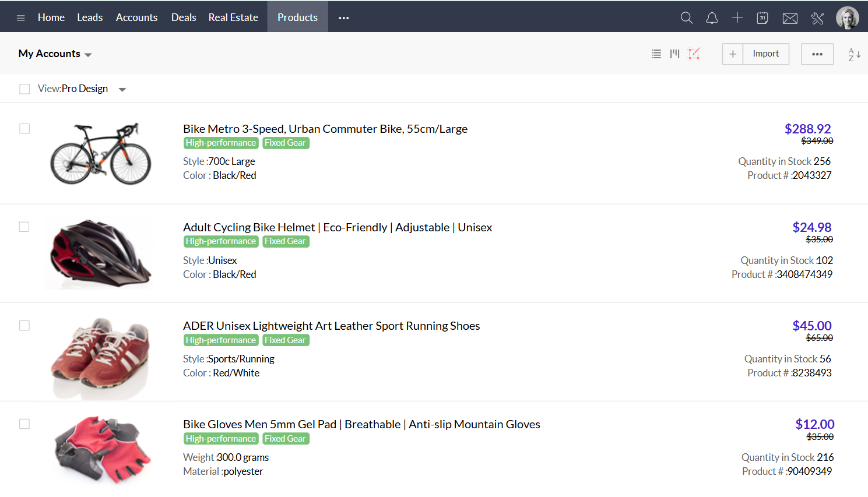Click the Import button
The image size is (868, 497).
pyautogui.click(x=765, y=54)
